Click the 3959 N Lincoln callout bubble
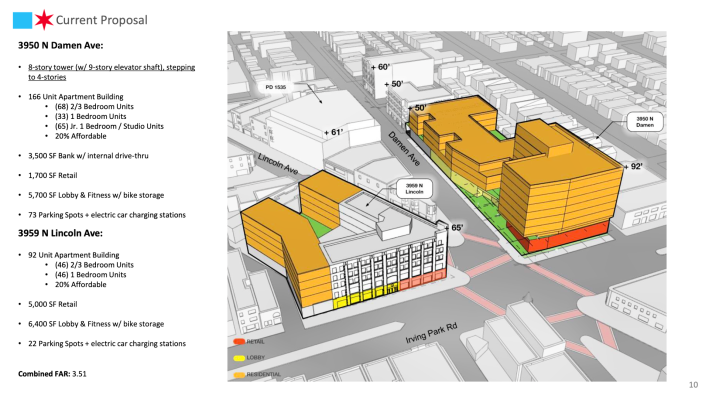709x399 pixels. [414, 189]
